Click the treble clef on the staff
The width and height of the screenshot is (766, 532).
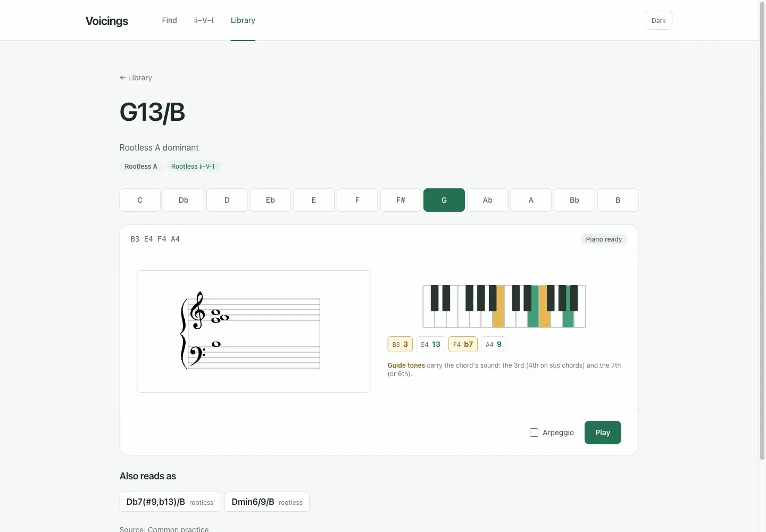click(x=197, y=311)
